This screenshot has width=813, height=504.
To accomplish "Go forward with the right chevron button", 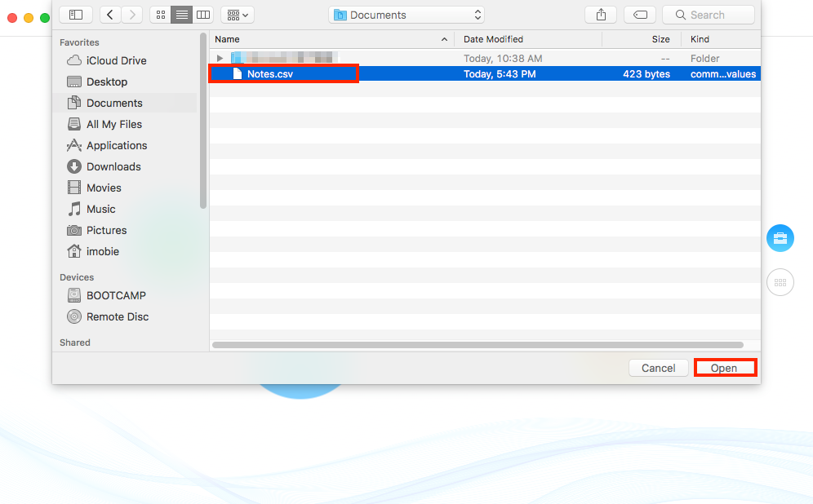I will point(132,15).
